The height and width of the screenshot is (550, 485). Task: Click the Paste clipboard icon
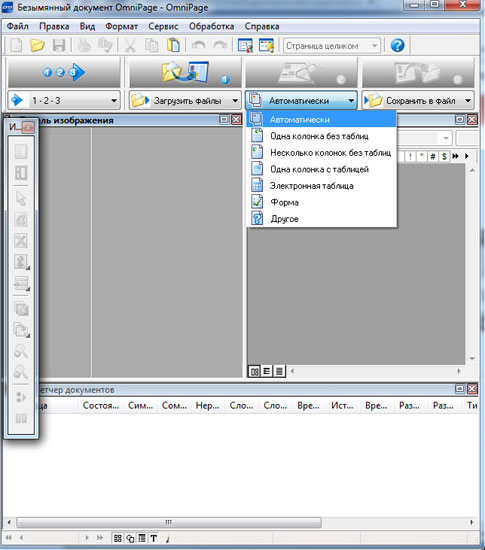pos(173,46)
